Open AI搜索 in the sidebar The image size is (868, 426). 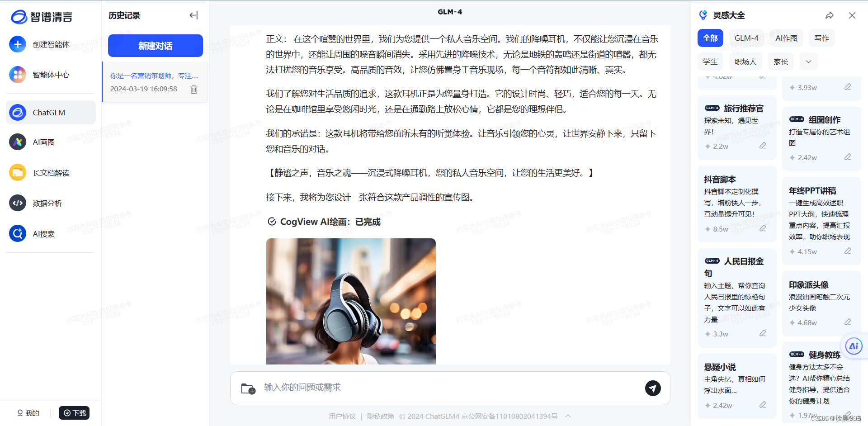coord(51,234)
